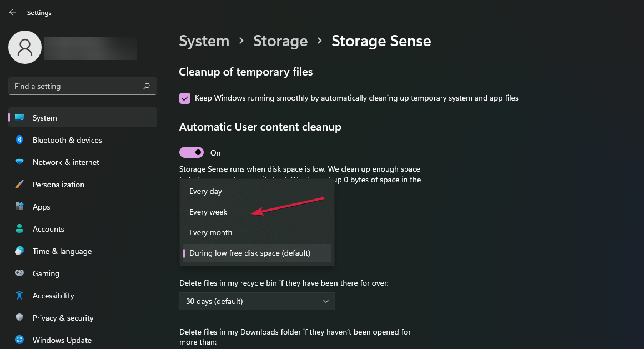Go to Apps settings
This screenshot has width=644, height=349.
tap(41, 207)
